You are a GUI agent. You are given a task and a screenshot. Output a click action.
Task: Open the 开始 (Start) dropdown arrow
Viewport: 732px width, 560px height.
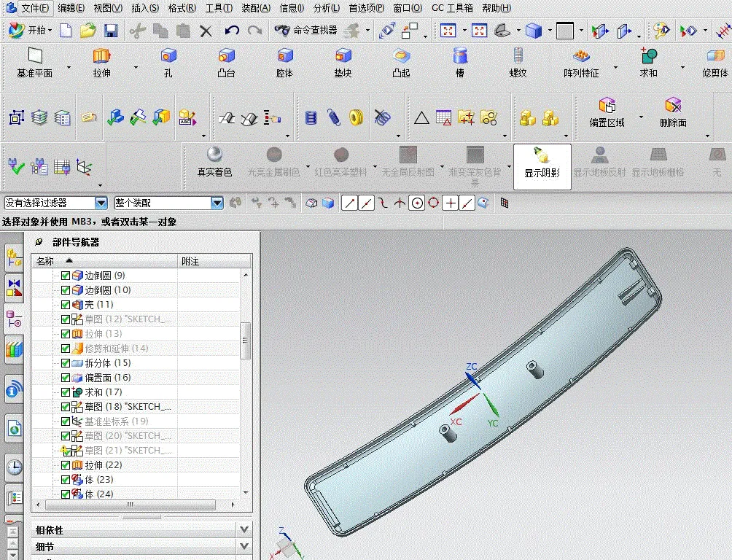point(50,31)
